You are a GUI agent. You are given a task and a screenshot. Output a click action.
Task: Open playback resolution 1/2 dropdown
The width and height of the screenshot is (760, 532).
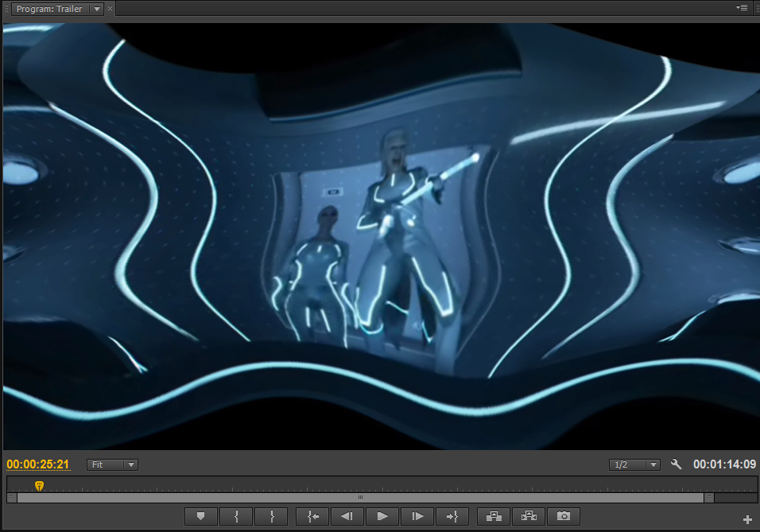coord(634,464)
